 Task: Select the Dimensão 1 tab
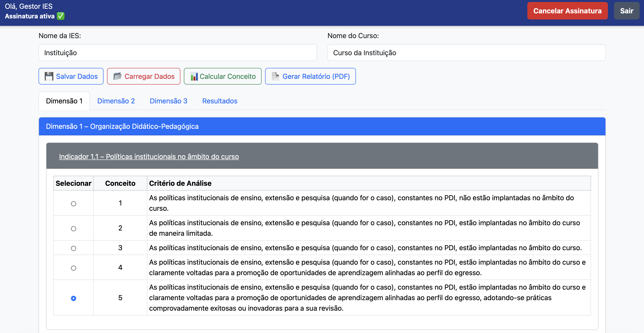pos(64,101)
